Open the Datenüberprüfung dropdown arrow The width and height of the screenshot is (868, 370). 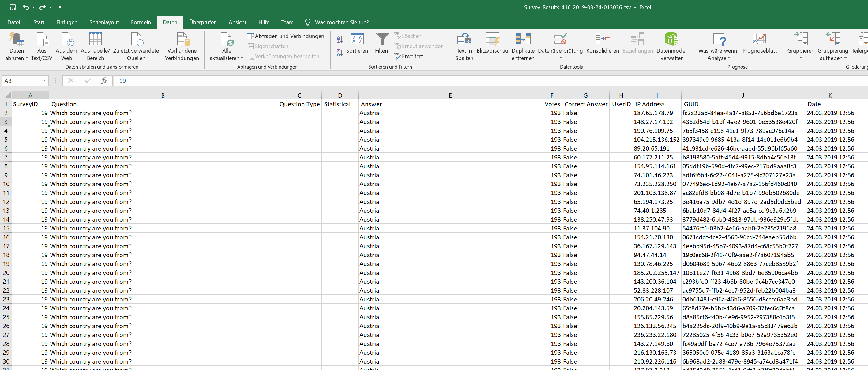click(x=560, y=58)
